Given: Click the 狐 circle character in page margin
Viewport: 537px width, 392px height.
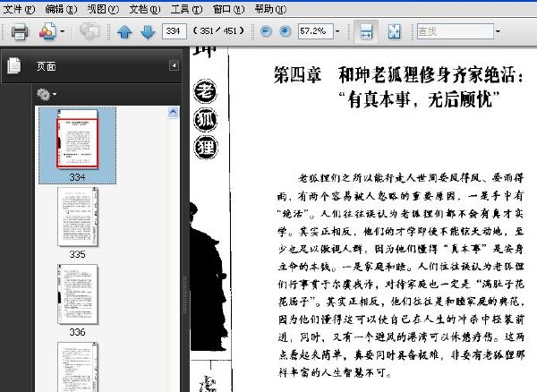Looking at the screenshot, I should [205, 120].
